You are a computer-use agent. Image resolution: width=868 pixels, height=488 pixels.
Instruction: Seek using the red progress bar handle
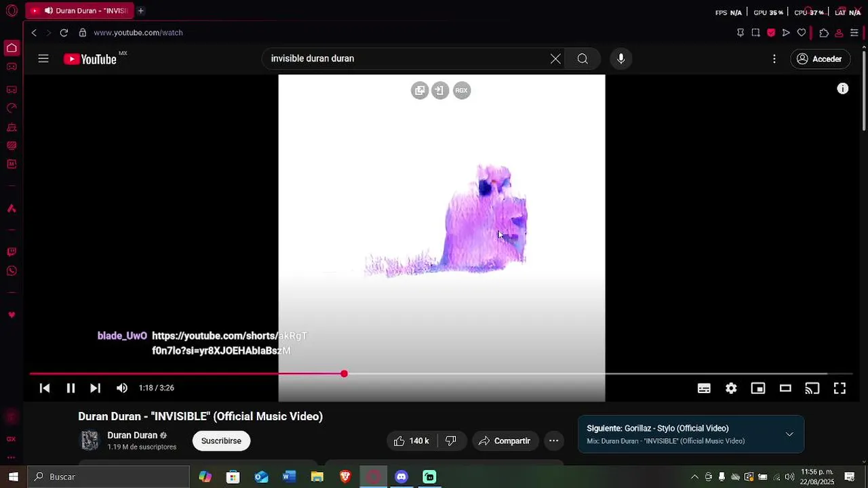pos(344,374)
